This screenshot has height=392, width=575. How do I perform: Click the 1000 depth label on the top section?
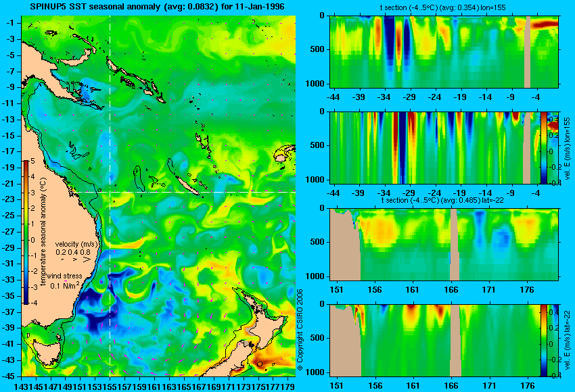(x=315, y=84)
